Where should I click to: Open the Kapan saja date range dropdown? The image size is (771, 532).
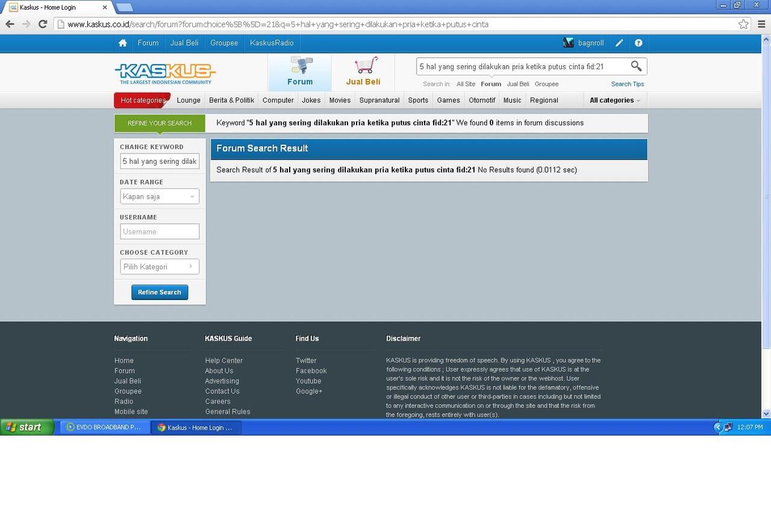(x=160, y=196)
